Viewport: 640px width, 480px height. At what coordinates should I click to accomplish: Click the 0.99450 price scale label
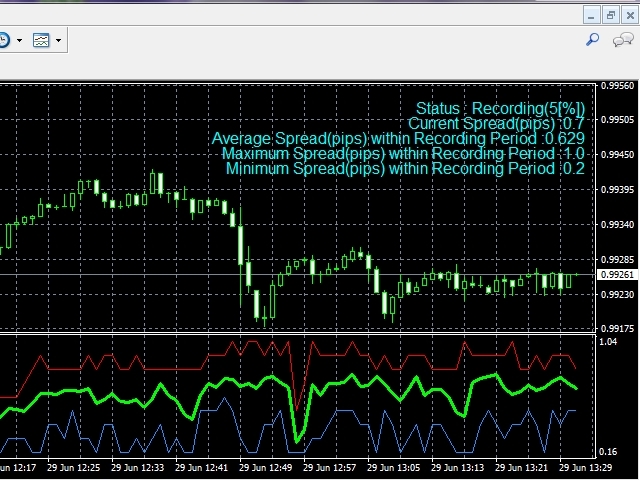(x=618, y=155)
